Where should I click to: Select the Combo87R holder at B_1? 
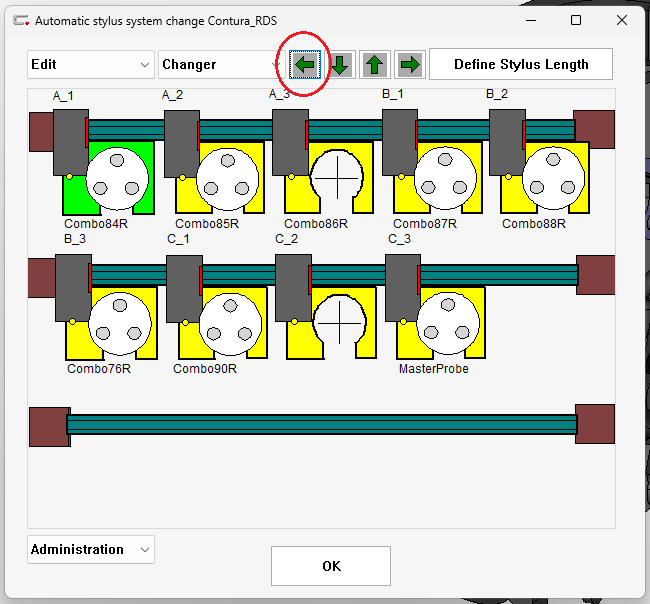click(438, 177)
